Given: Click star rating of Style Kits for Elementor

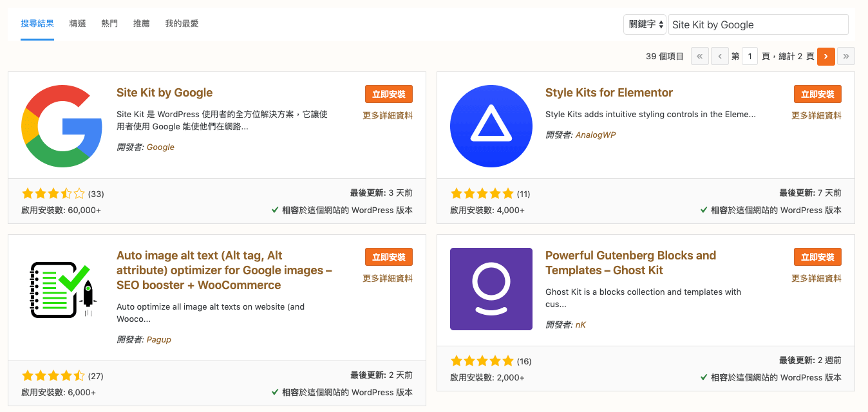Looking at the screenshot, I should pos(482,193).
